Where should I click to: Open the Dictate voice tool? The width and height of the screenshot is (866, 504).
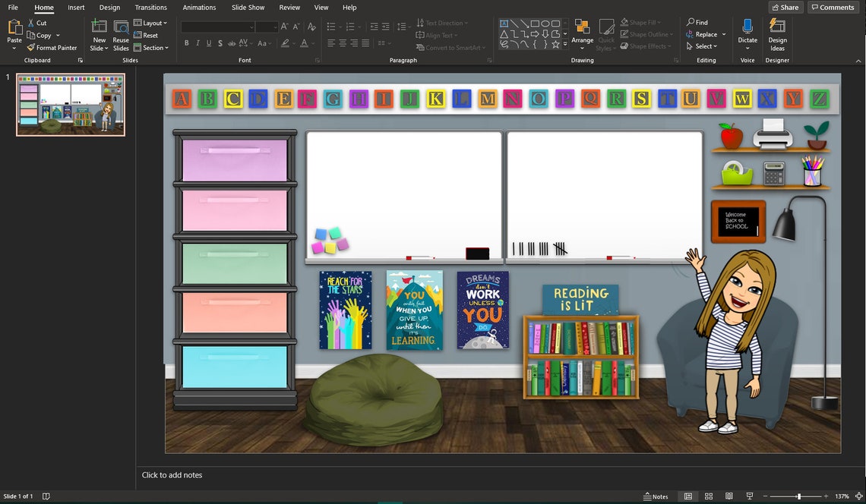click(747, 34)
